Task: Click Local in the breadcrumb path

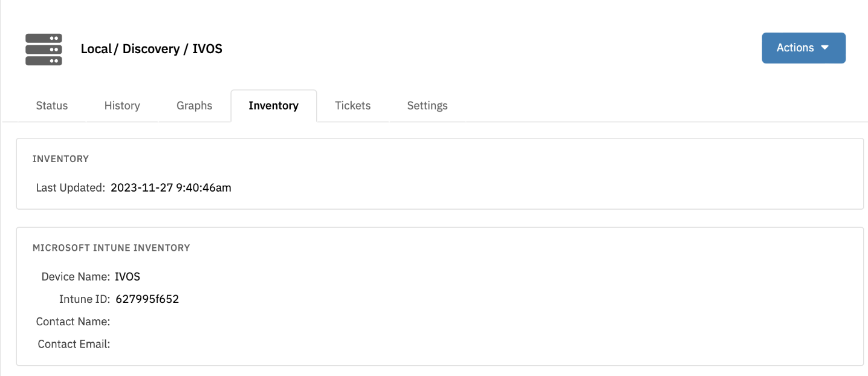Action: pyautogui.click(x=96, y=49)
